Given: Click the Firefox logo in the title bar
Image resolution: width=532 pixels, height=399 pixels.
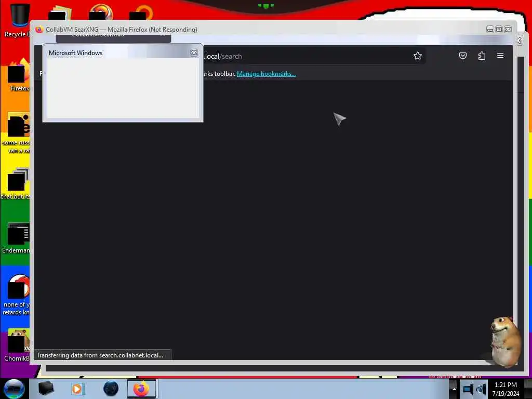Looking at the screenshot, I should [x=39, y=30].
